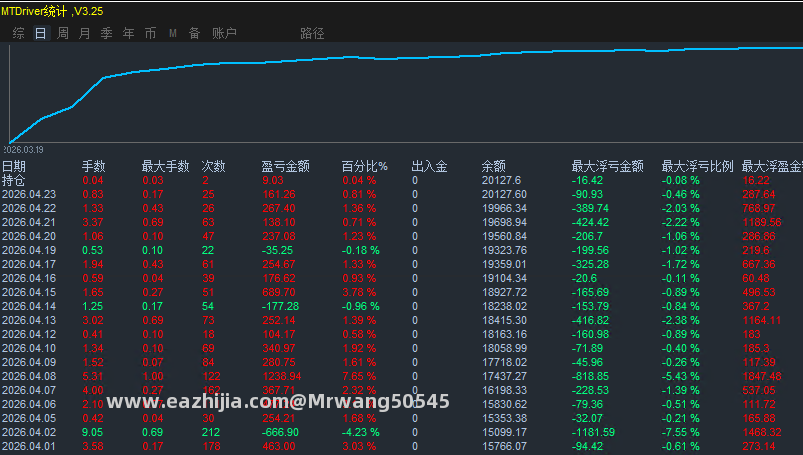Click the 7.65 % percentage cell
The width and height of the screenshot is (803, 455).
(x=359, y=376)
